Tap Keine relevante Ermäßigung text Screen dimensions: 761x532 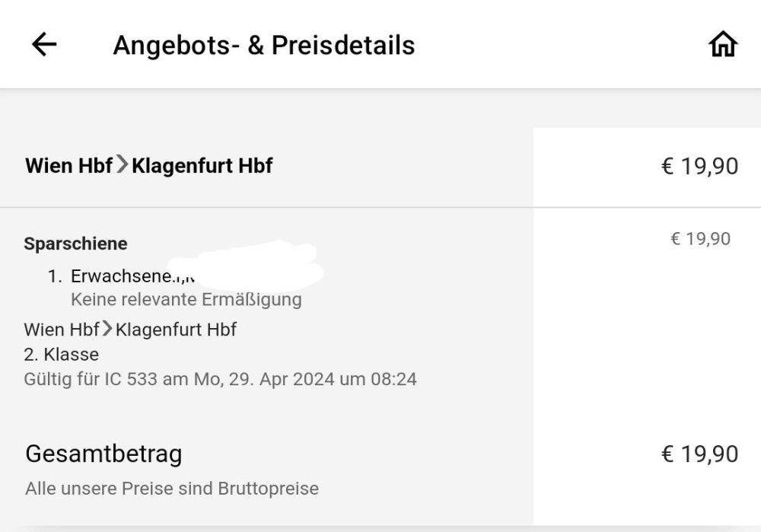pyautogui.click(x=186, y=299)
